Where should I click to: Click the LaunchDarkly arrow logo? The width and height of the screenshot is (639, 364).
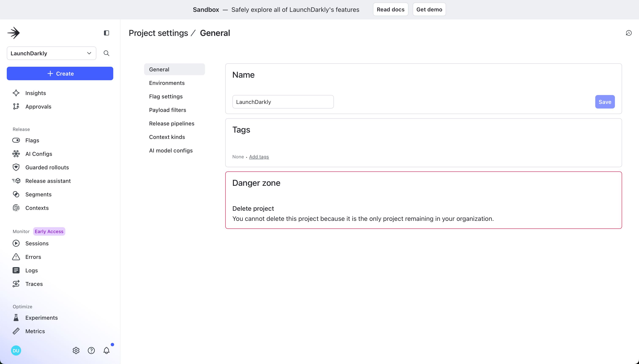[14, 33]
